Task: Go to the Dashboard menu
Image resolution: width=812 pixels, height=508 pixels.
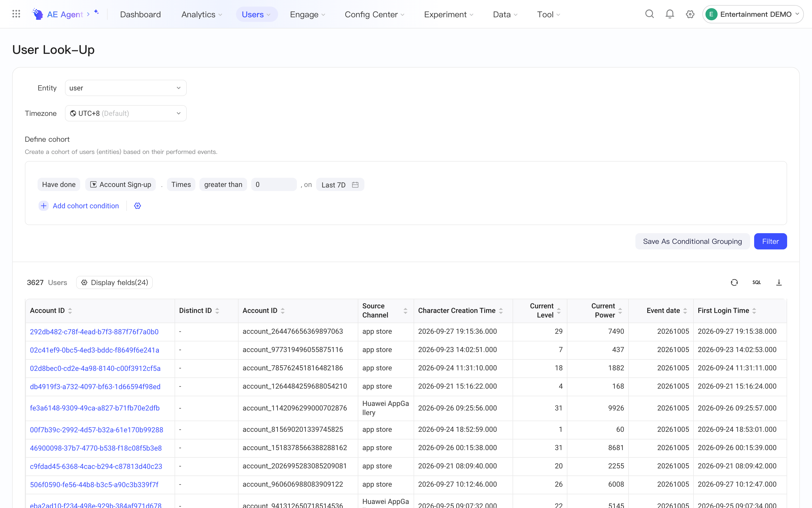Action: coord(140,14)
